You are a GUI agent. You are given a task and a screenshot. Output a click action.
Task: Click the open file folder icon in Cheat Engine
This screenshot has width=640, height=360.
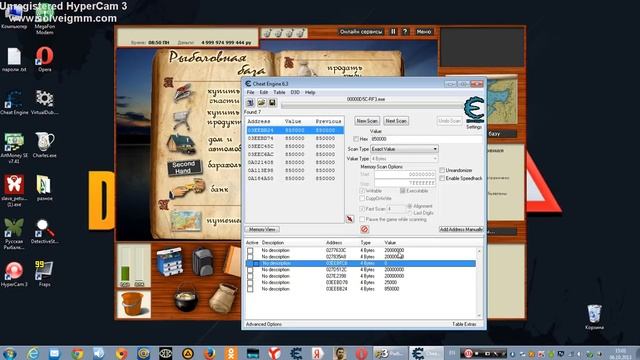(261, 102)
